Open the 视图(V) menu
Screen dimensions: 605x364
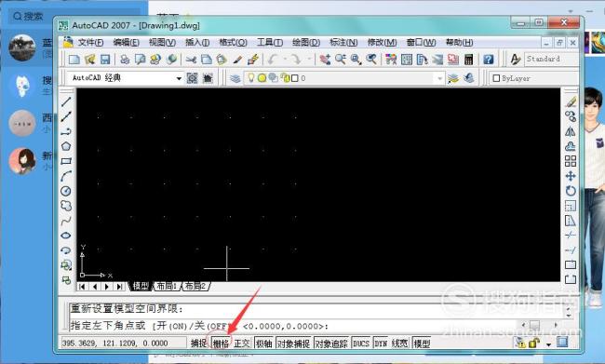(162, 43)
